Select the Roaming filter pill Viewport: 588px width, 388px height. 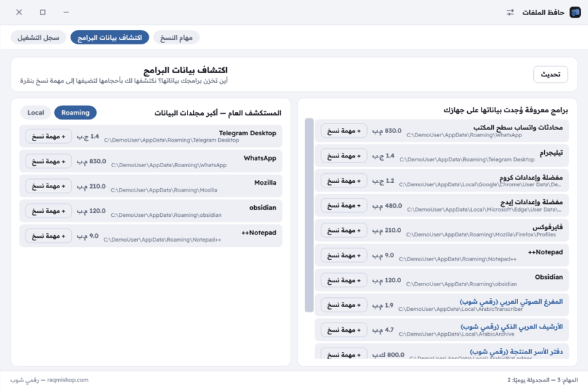pyautogui.click(x=75, y=112)
